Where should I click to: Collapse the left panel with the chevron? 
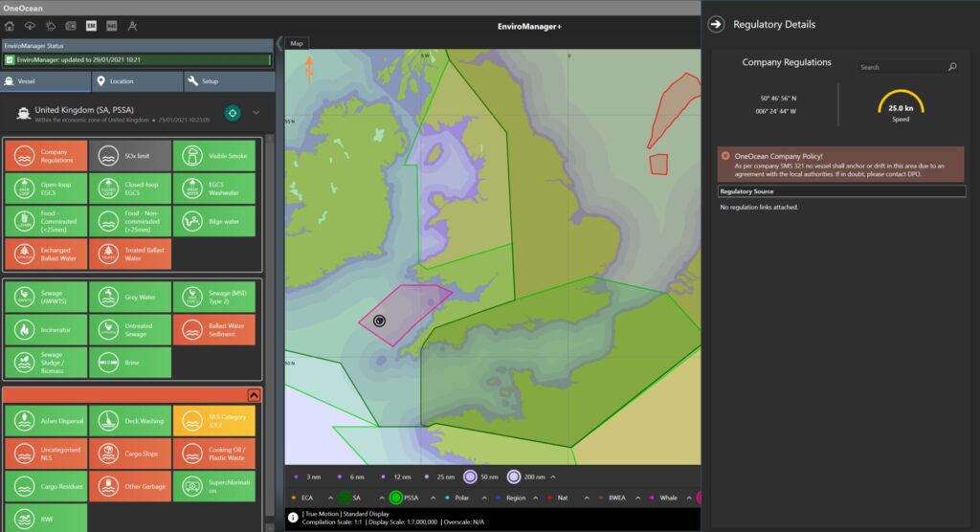tap(278, 44)
